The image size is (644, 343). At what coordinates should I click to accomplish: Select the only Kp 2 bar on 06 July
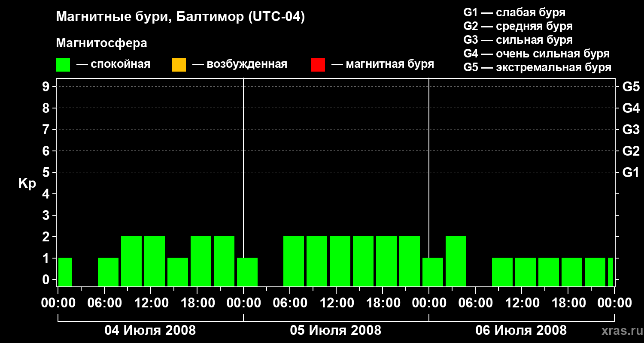456,261
